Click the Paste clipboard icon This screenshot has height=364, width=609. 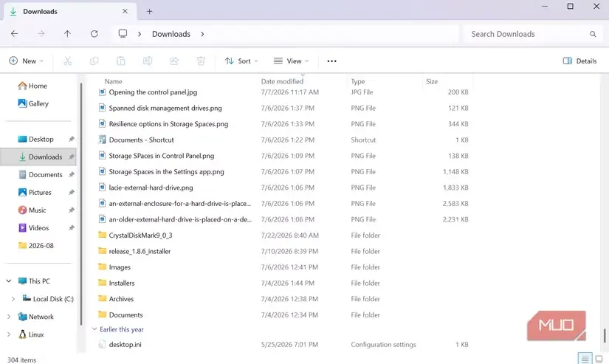121,61
